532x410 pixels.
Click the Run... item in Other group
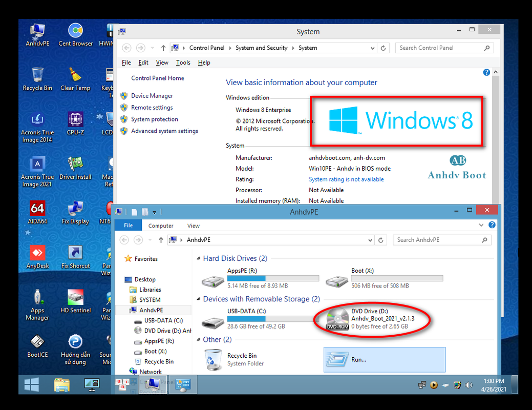(x=384, y=359)
